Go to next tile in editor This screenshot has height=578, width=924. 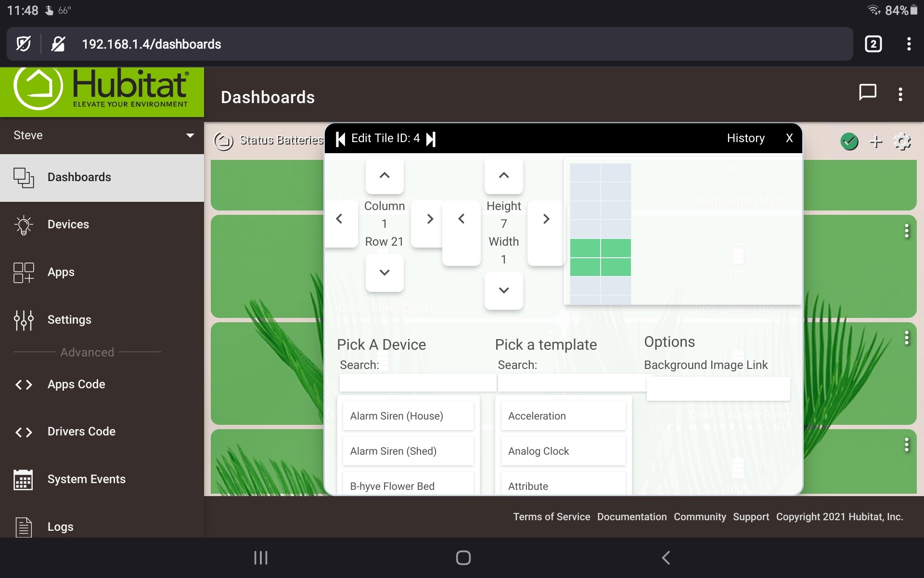click(x=431, y=139)
